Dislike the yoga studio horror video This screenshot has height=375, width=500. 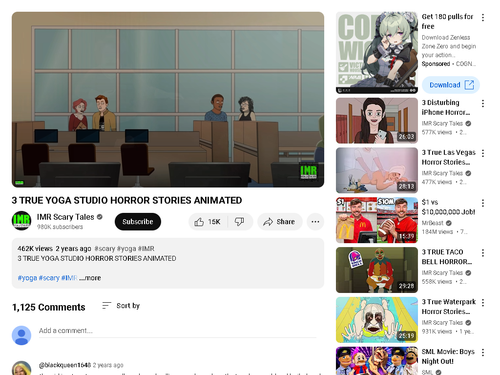pos(240,222)
